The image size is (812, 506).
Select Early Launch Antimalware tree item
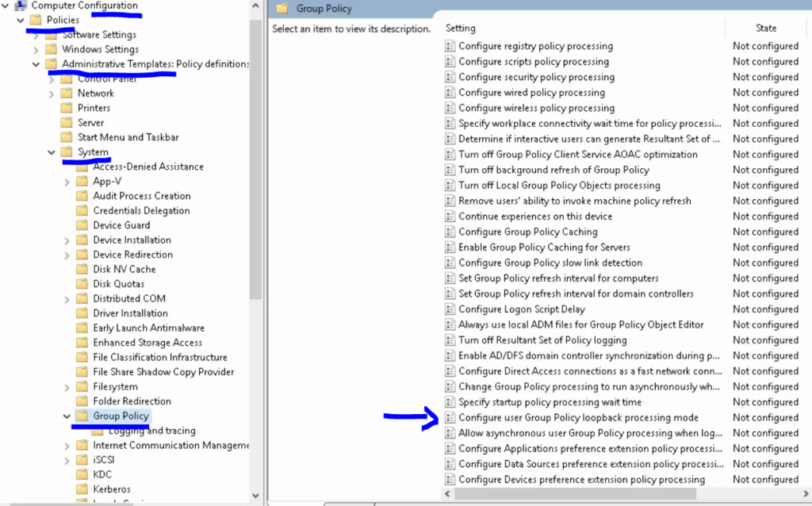148,328
